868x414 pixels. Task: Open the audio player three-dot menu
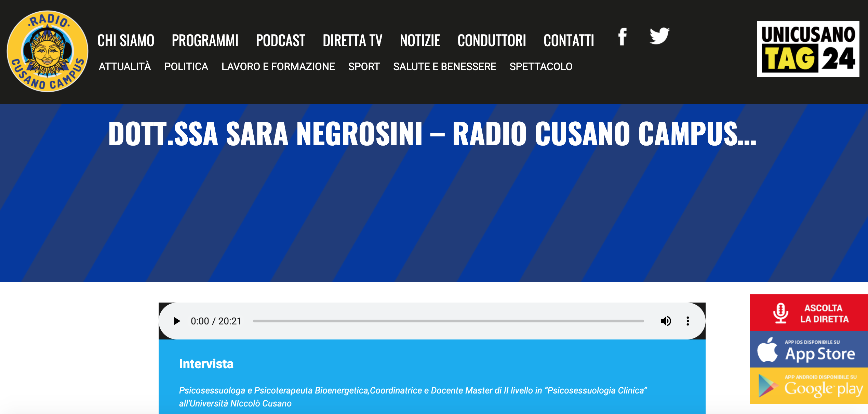[x=687, y=321]
